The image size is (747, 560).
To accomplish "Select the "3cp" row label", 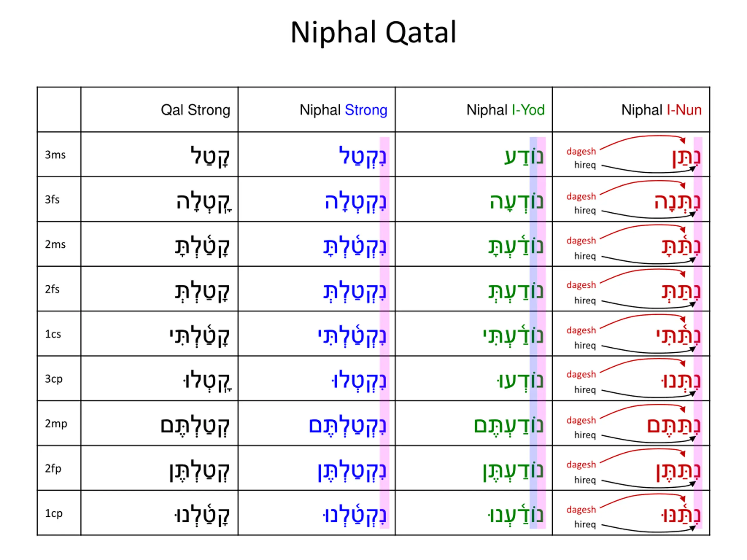I will click(x=54, y=379).
